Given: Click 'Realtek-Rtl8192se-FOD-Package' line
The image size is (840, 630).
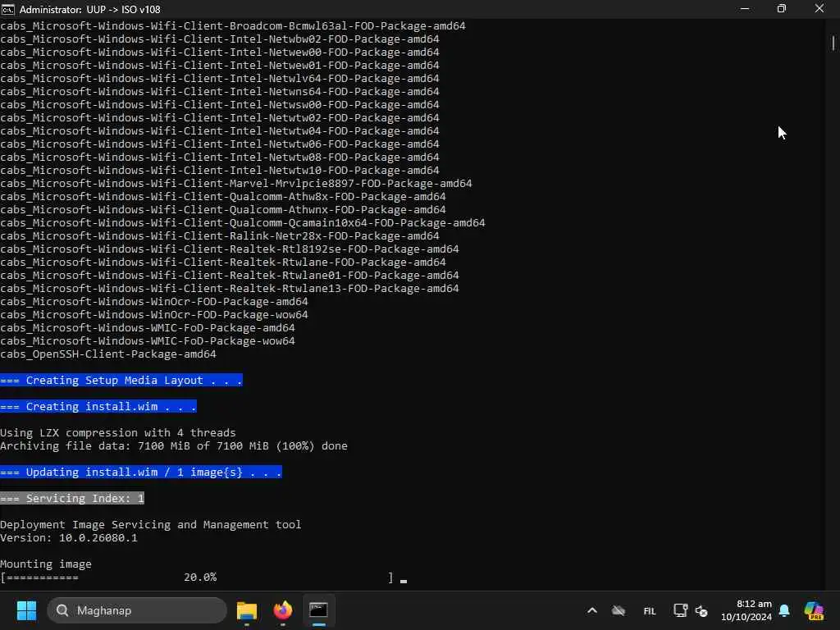Looking at the screenshot, I should click(230, 249).
